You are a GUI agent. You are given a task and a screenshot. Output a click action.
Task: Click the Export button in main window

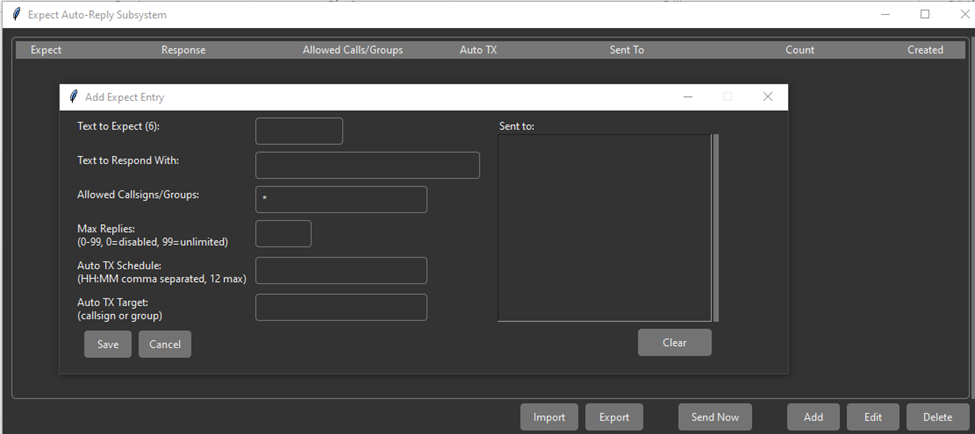coord(614,417)
